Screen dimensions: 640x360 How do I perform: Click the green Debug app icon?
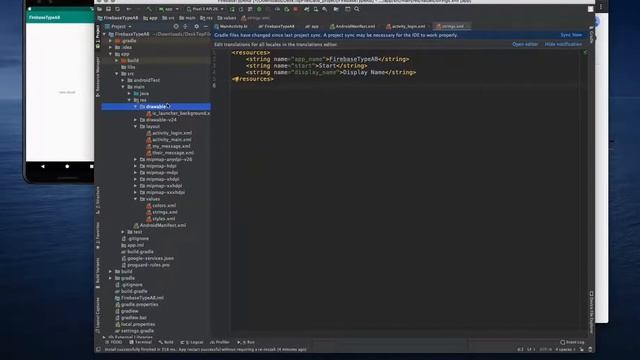(259, 9)
